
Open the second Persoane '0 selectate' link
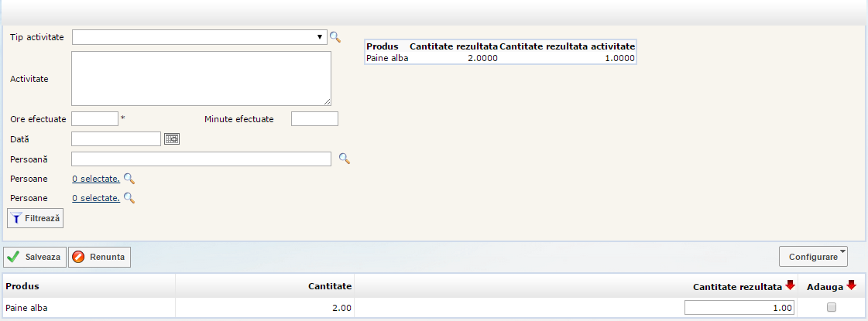pos(96,198)
